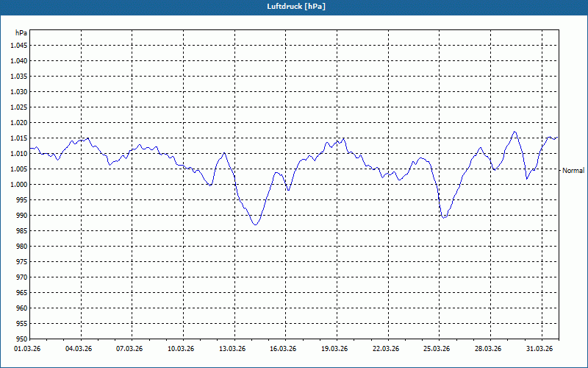Click the 1.000 pressure axis value
Image resolution: width=588 pixels, height=368 pixels.
coord(19,185)
